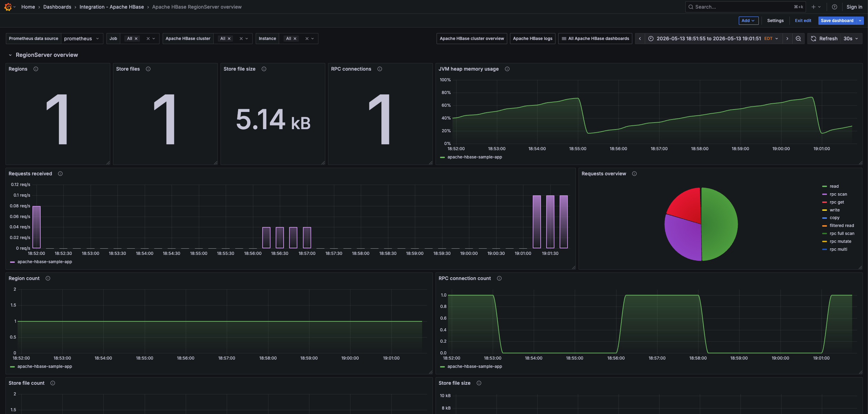Click the zoom out time range icon

point(798,39)
